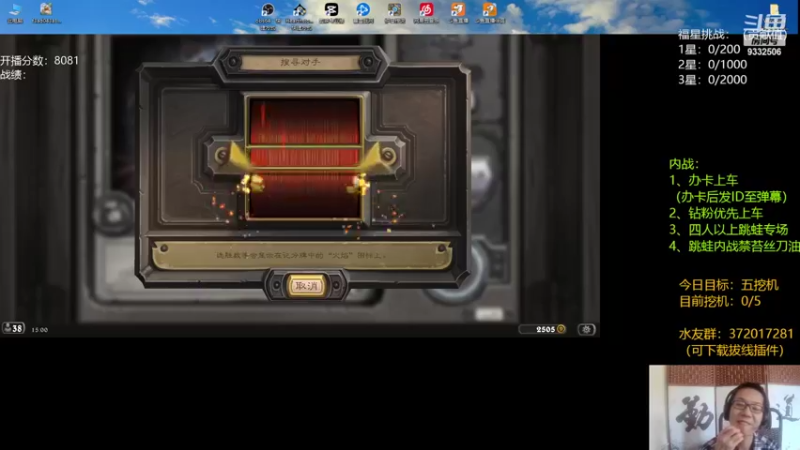Click the 开播分数: 8081 overlay text
Screen dimensions: 800x450
click(39, 61)
